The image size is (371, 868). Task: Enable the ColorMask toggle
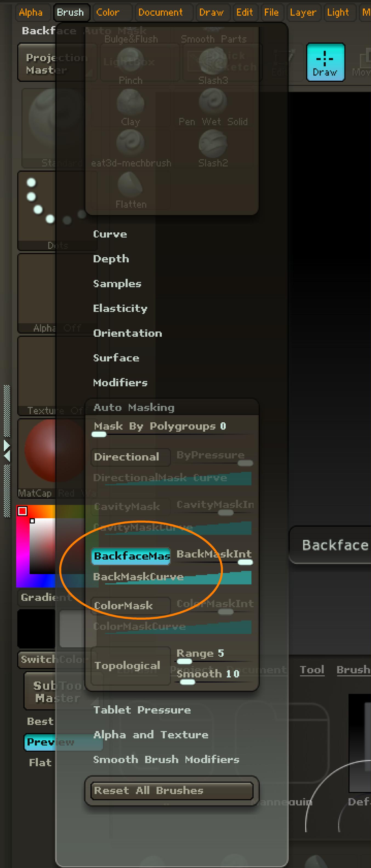(x=131, y=605)
